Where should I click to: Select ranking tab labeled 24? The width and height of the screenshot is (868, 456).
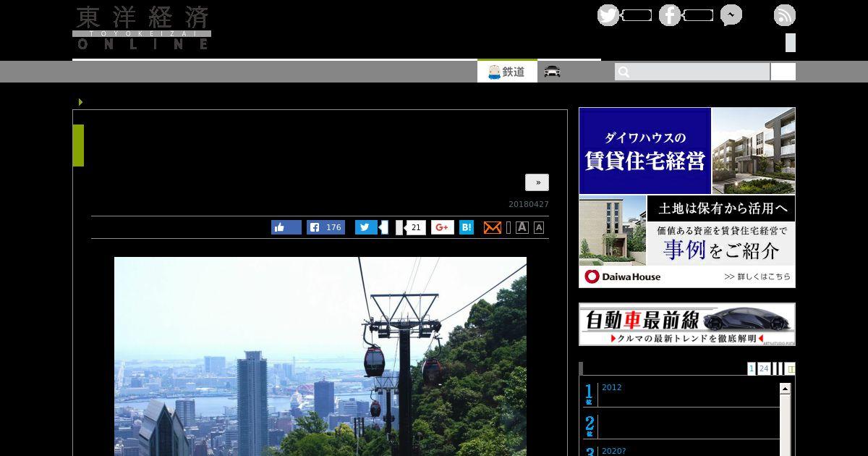[x=764, y=368]
